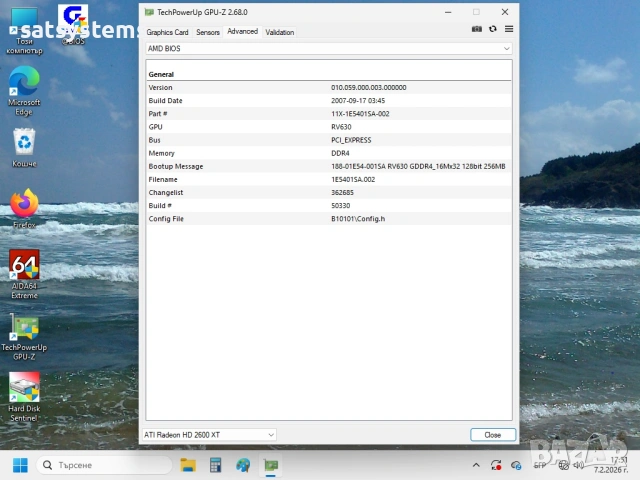
Task: Select the Firefox desktop icon
Action: [x=24, y=204]
